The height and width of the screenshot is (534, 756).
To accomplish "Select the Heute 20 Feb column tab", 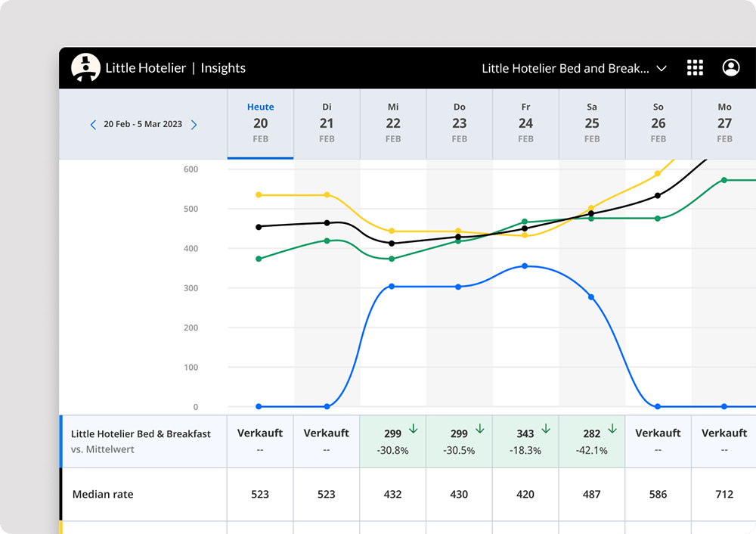I will pos(260,123).
